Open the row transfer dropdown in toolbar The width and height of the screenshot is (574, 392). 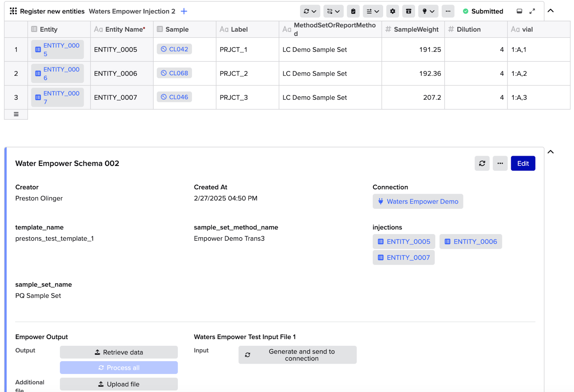pos(333,11)
